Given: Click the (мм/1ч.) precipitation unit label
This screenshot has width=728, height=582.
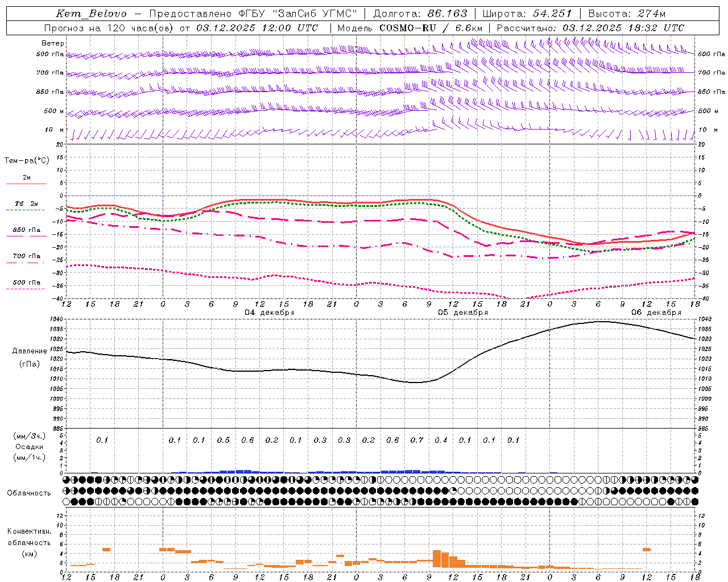Looking at the screenshot, I should (x=29, y=458).
